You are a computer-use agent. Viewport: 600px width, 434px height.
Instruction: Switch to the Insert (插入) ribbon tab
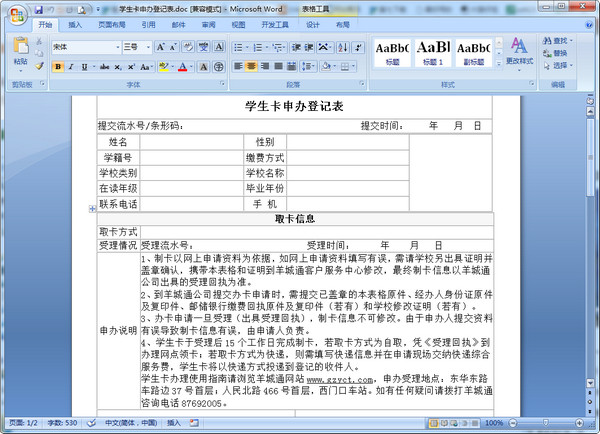click(x=75, y=23)
